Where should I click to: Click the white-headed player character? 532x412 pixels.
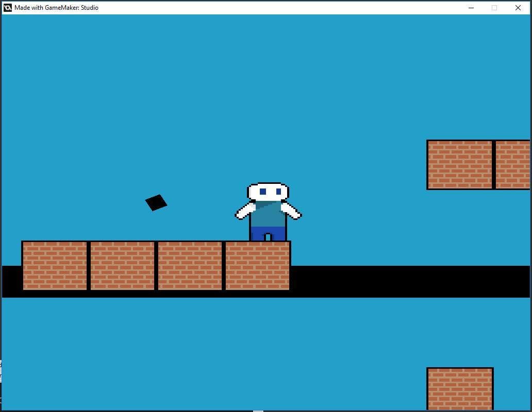coord(268,212)
